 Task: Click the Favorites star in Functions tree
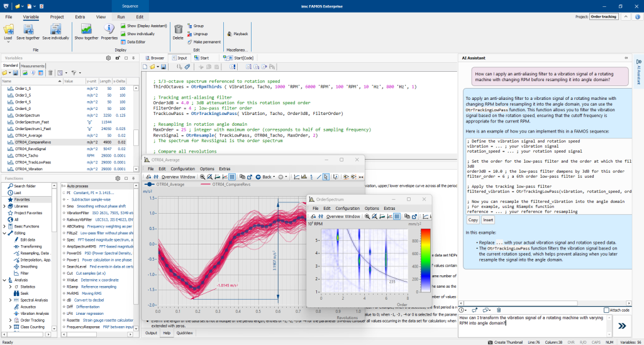[x=11, y=199]
